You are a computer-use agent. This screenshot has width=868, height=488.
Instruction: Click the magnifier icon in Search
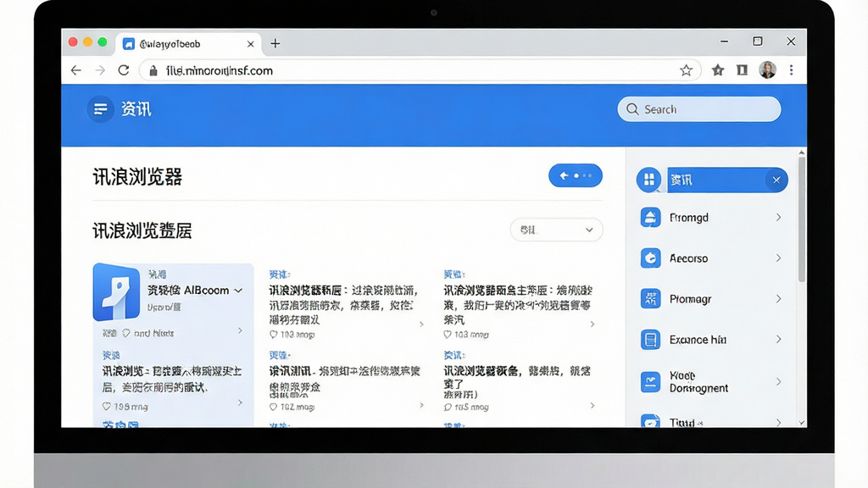pyautogui.click(x=632, y=109)
